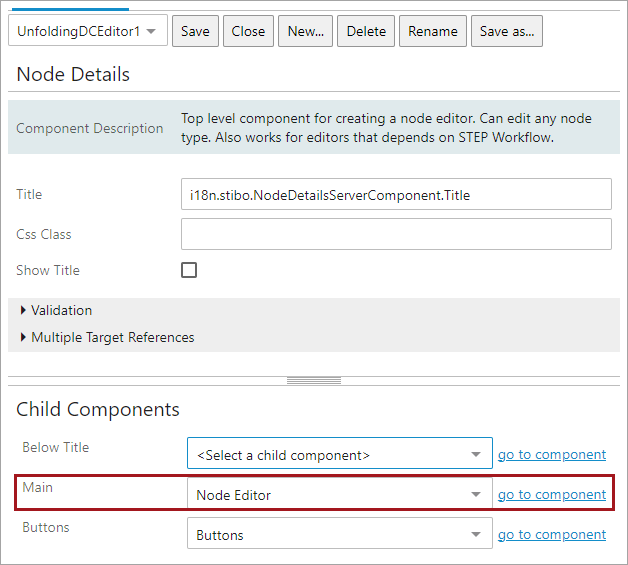
Task: Grab the horizontal panel splitter handle
Action: click(313, 380)
